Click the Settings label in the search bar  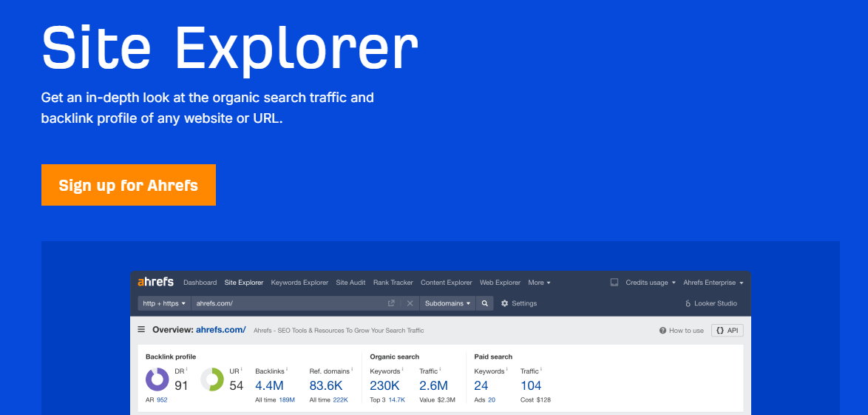pyautogui.click(x=524, y=303)
